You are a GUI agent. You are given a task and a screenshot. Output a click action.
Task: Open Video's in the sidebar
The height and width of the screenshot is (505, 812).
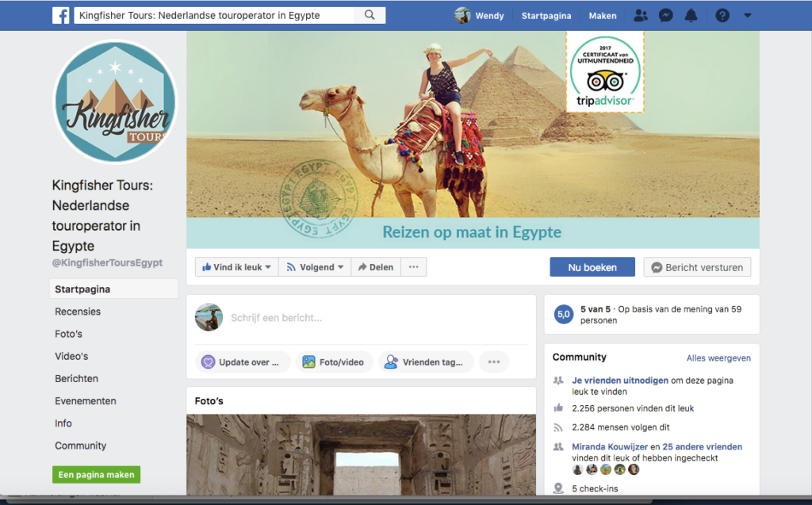point(71,356)
